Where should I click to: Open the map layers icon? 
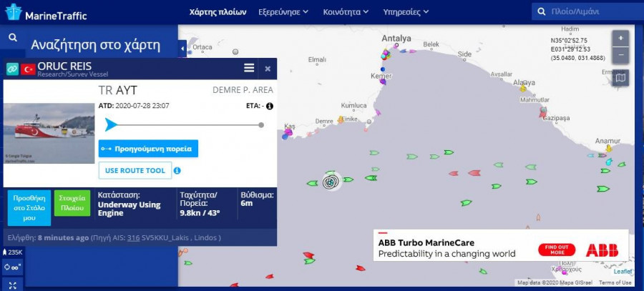[620, 77]
